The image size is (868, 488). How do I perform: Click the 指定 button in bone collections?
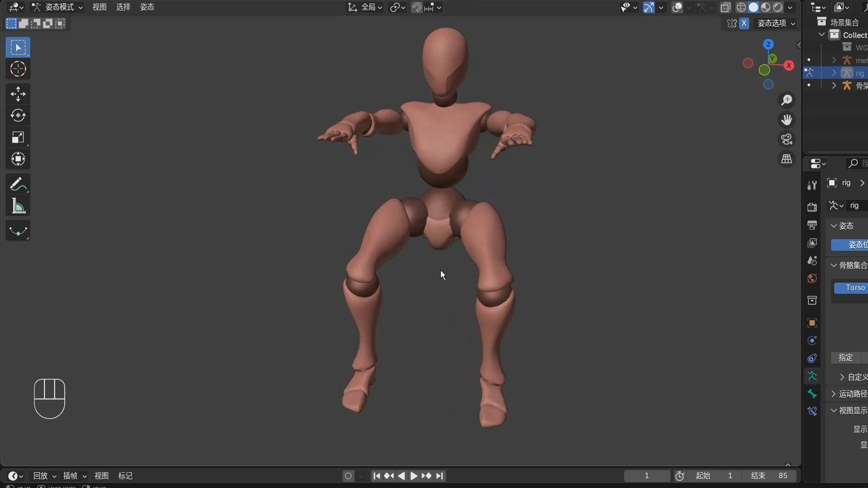(x=846, y=358)
